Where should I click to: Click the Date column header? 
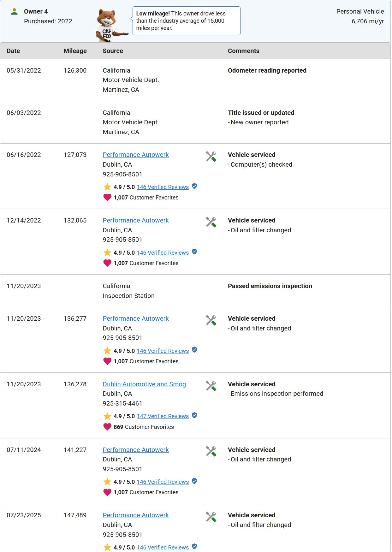point(13,51)
